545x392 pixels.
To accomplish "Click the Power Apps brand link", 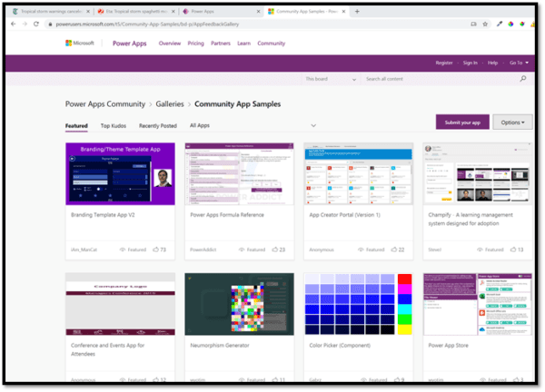I will click(129, 44).
